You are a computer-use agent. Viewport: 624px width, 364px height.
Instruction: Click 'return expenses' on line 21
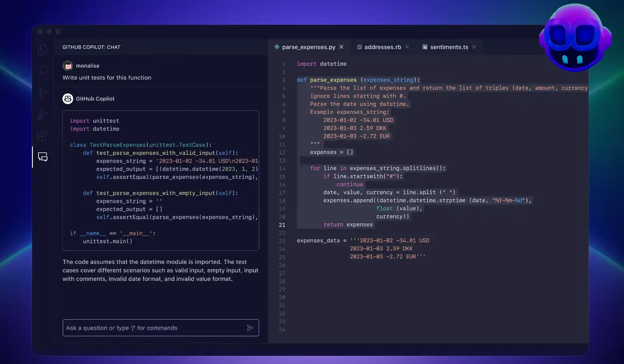[x=348, y=225]
